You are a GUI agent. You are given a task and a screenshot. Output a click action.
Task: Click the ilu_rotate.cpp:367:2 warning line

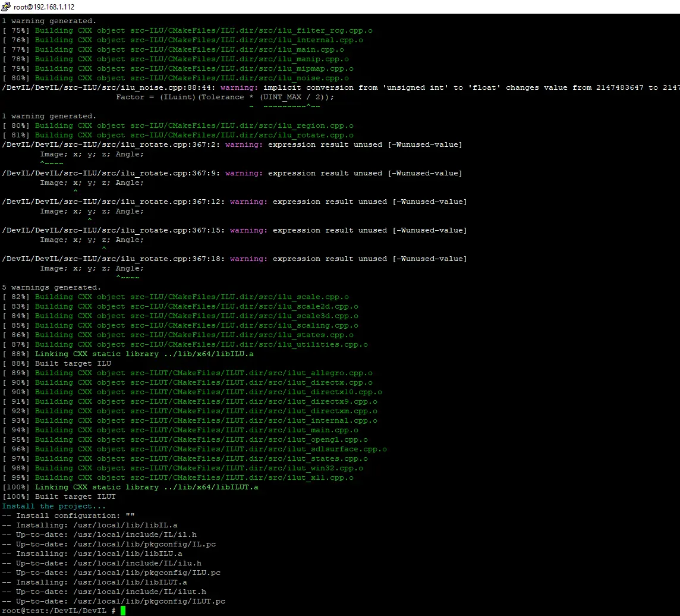[x=232, y=144]
